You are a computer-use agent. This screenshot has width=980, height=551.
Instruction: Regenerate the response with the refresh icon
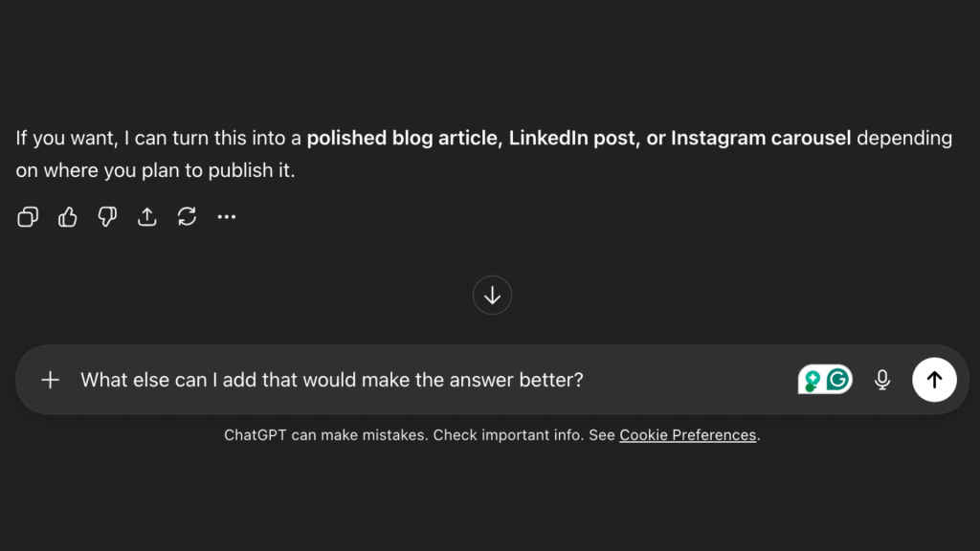tap(187, 217)
